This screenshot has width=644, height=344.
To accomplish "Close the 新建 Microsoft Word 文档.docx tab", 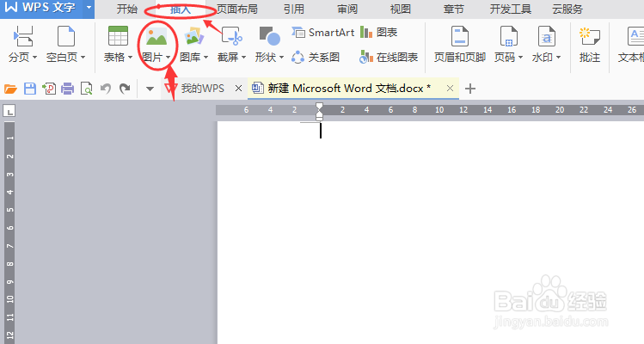I will point(451,88).
